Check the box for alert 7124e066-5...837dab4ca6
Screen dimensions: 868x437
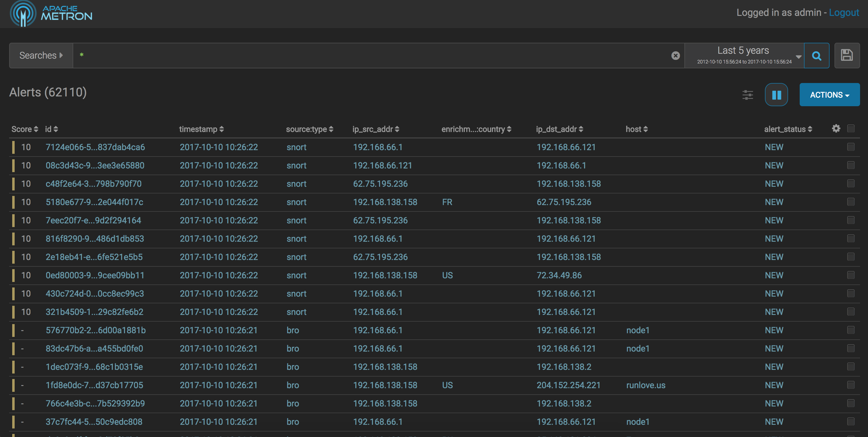851,147
